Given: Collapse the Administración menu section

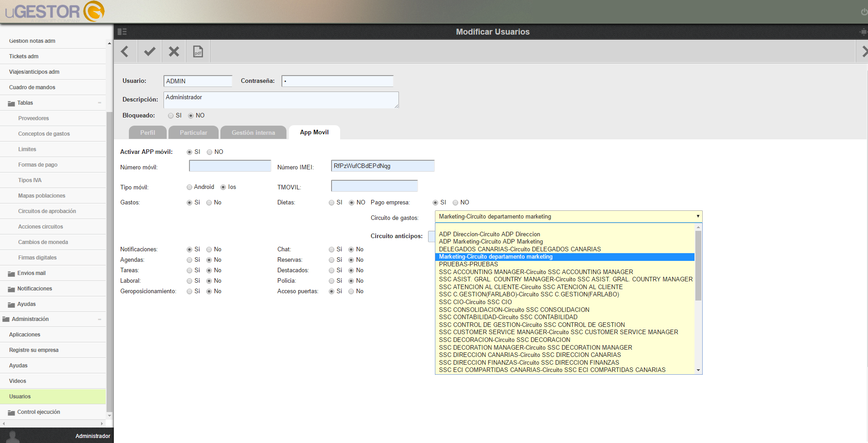Looking at the screenshot, I should point(99,319).
